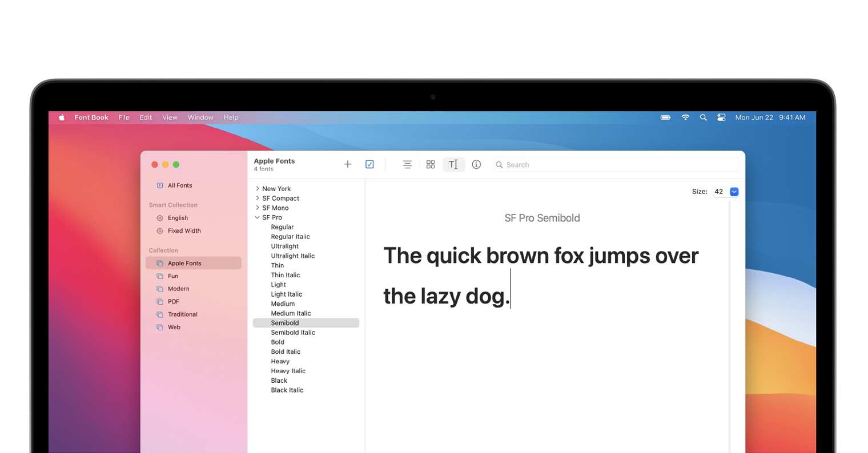Click the preview sentence 'The quick brown fox'
The width and height of the screenshot is (868, 453).
point(484,256)
